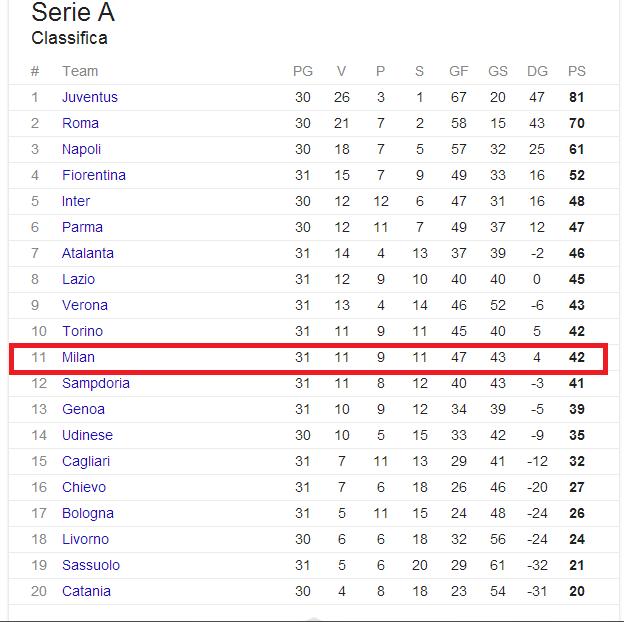Click the Lazio team link

(78, 279)
